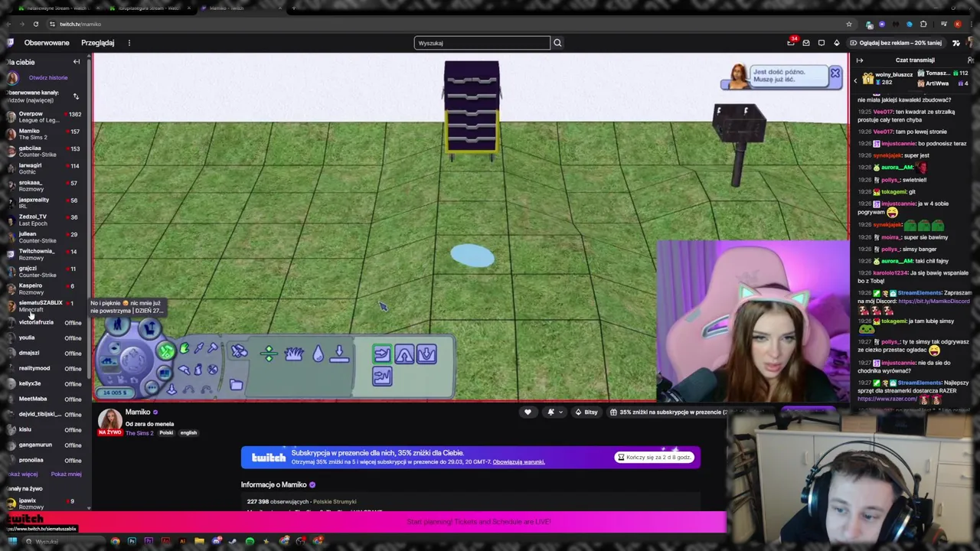Open the Twitch bits crown icon in header

click(x=836, y=43)
